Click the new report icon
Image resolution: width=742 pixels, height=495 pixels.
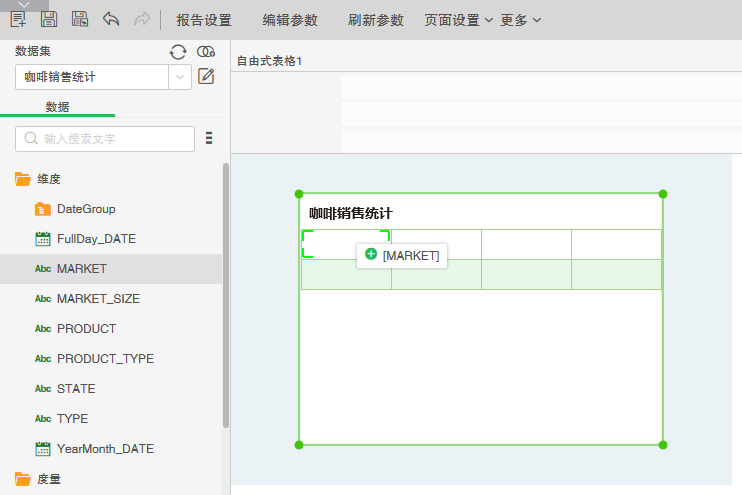click(18, 19)
